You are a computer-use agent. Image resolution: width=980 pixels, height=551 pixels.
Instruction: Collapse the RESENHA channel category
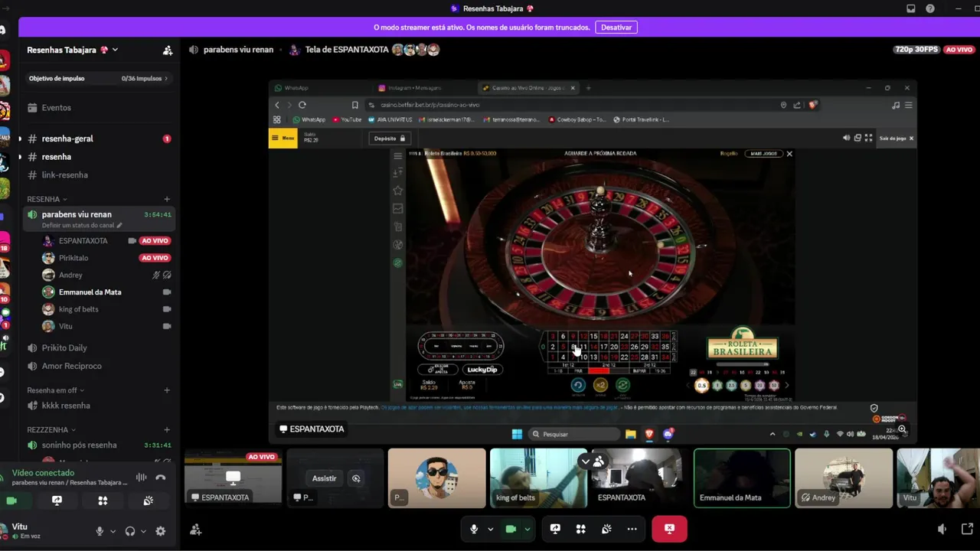(x=47, y=199)
